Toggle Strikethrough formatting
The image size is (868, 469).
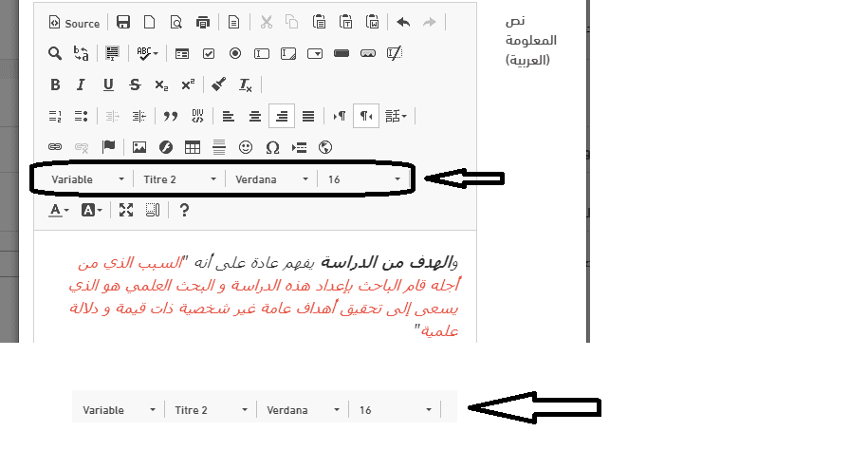click(x=135, y=84)
